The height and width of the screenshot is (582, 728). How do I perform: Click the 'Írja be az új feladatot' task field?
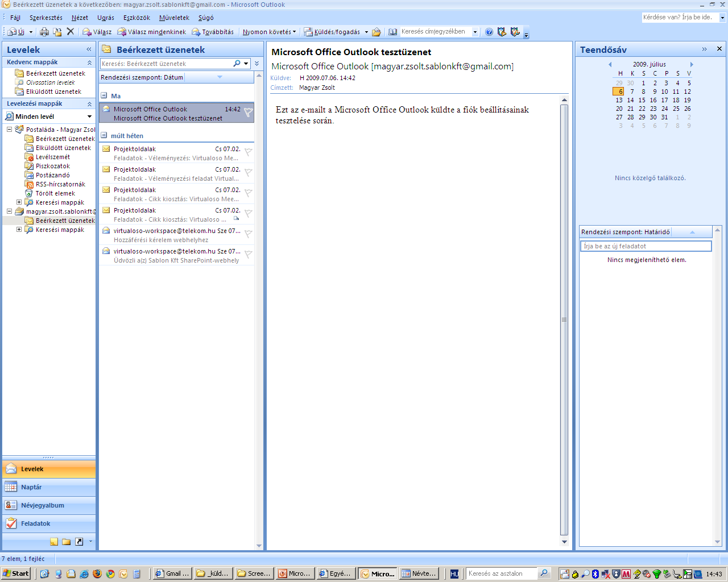[646, 246]
